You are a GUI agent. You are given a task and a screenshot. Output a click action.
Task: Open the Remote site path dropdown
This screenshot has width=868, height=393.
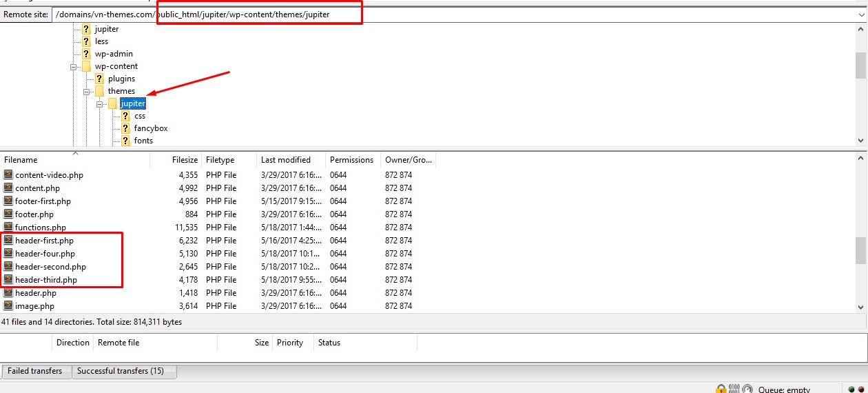click(861, 14)
